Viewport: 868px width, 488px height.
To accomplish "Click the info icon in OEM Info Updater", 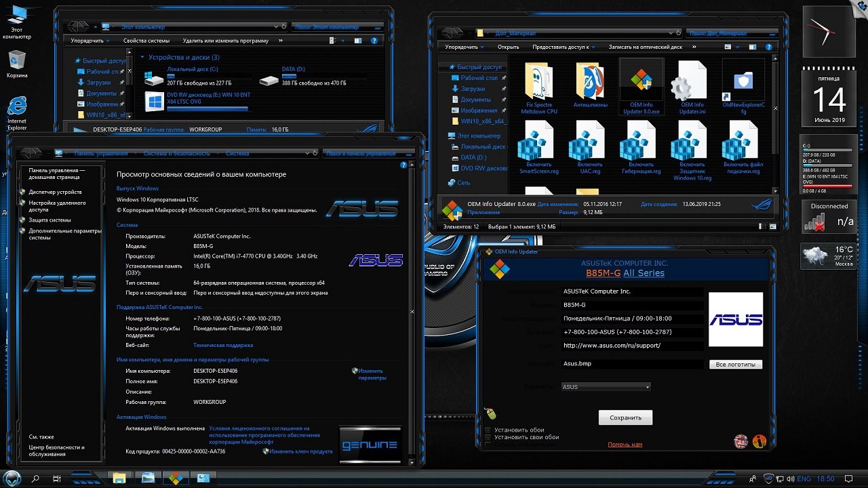I will [x=759, y=441].
